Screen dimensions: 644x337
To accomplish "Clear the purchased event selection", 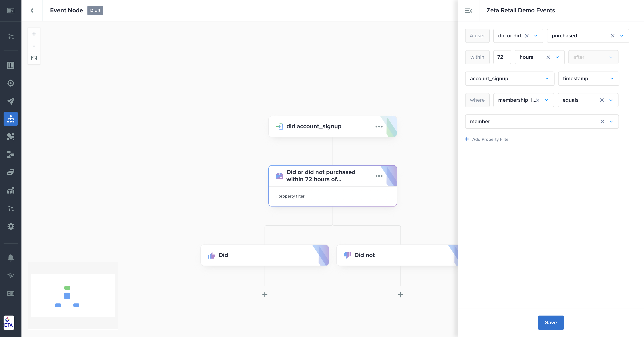I will pos(612,36).
